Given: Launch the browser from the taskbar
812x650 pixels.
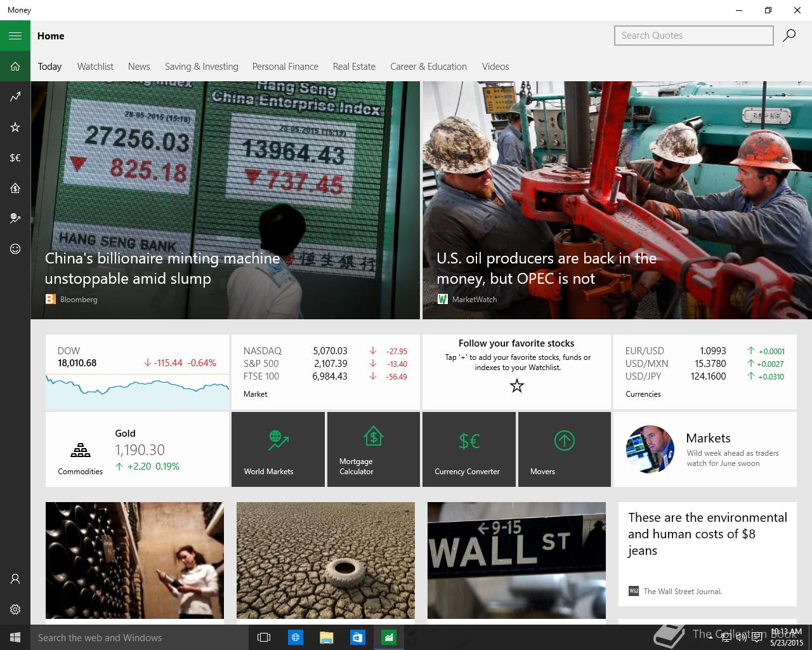Looking at the screenshot, I should tap(296, 637).
